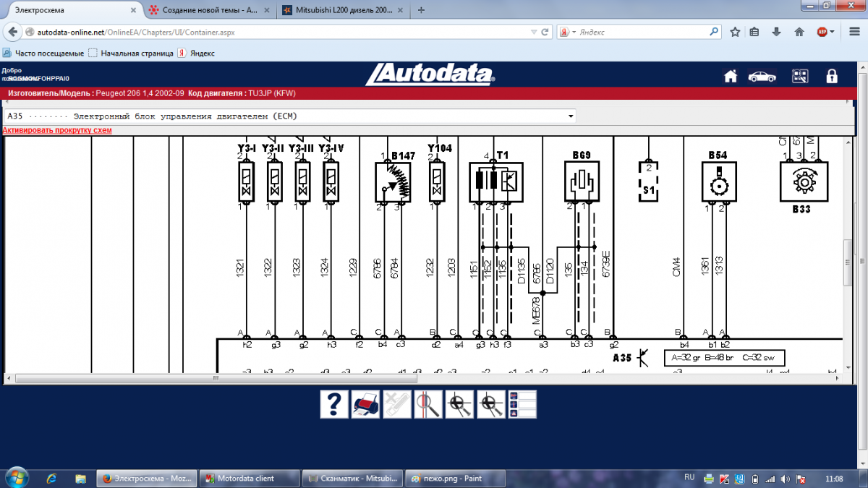Viewport: 868px width, 488px height.
Task: Open the Яндекс search engine selector
Action: (567, 32)
